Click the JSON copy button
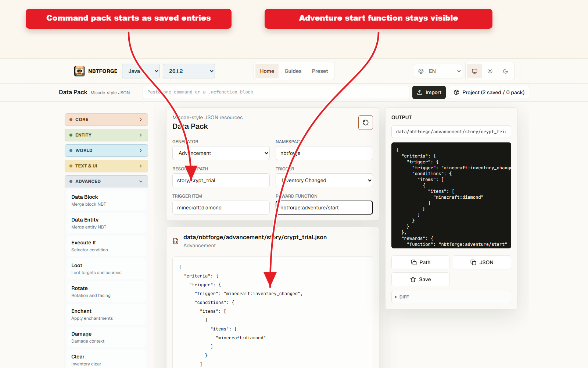Viewport: 588px width, 368px height. click(x=482, y=262)
